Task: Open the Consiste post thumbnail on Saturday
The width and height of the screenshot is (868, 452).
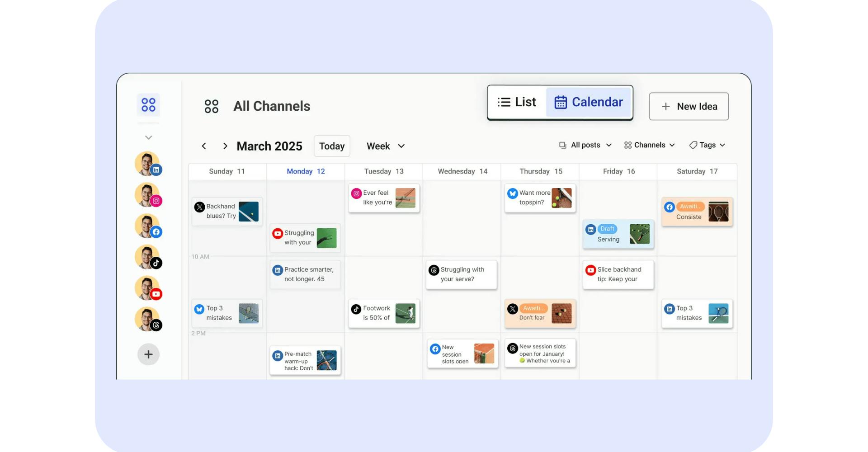Action: (718, 212)
